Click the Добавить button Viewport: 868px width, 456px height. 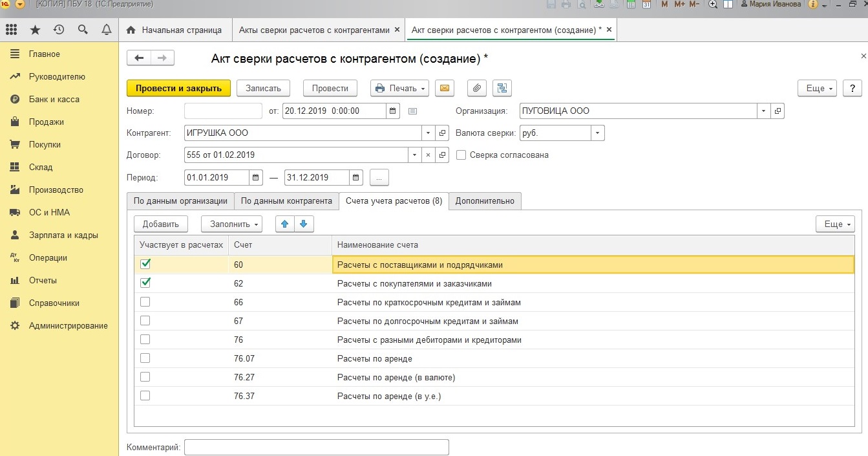(160, 224)
